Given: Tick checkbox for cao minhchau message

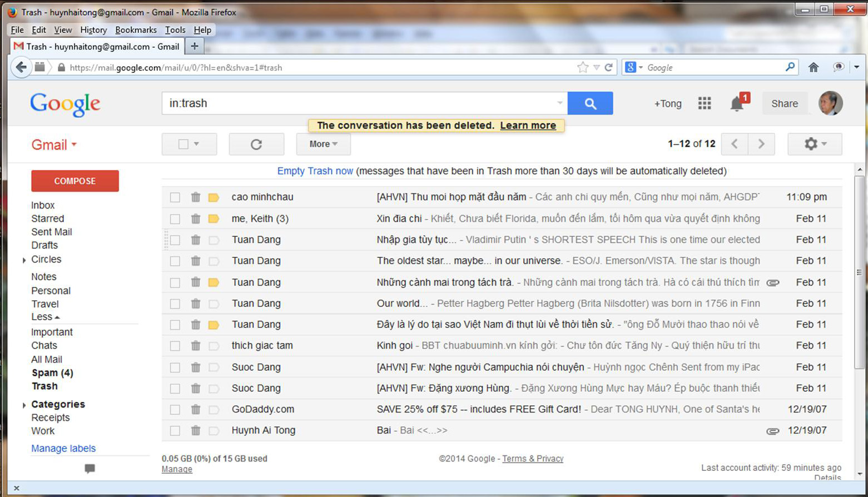Looking at the screenshot, I should click(x=175, y=197).
